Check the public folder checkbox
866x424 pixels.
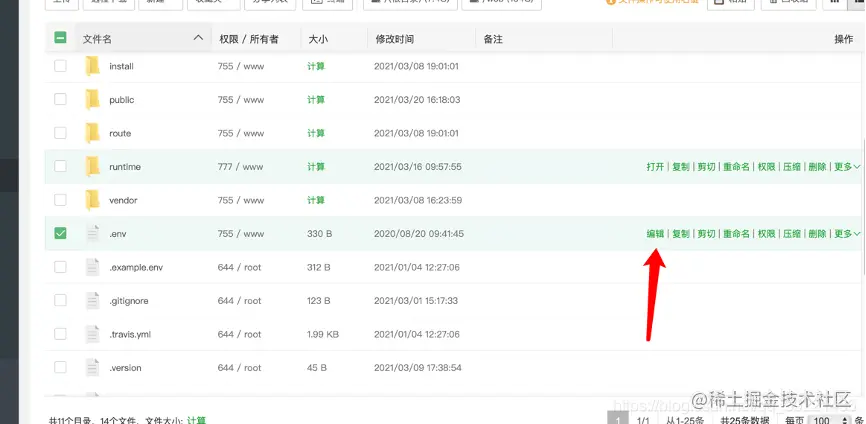tap(60, 99)
